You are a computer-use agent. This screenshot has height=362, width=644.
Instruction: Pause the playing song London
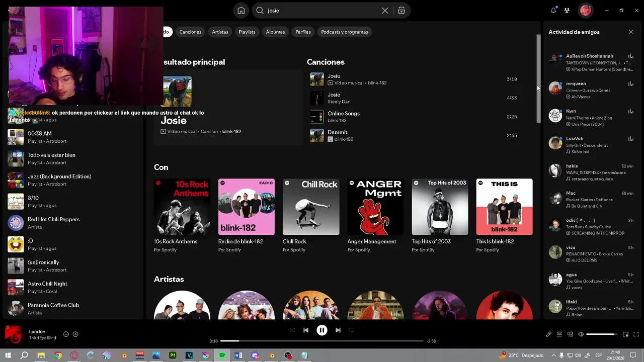pyautogui.click(x=322, y=330)
